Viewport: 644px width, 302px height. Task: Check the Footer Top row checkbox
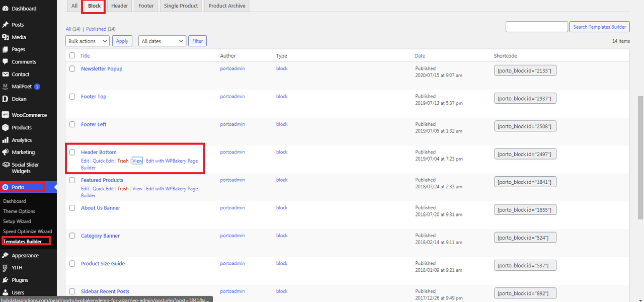click(x=72, y=97)
